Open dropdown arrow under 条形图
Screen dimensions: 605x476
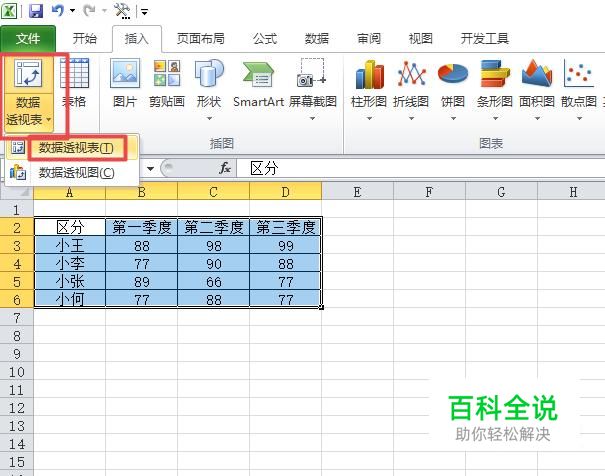pyautogui.click(x=495, y=118)
